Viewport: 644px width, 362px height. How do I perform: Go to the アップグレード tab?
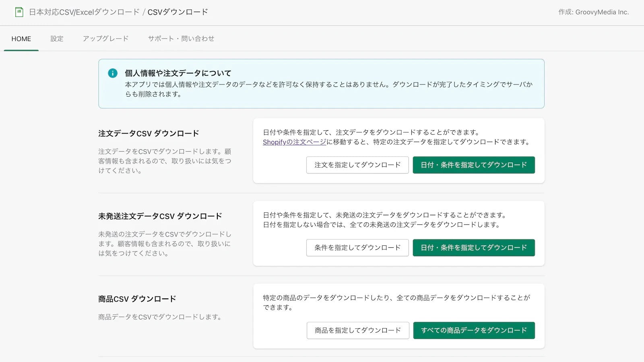click(105, 39)
